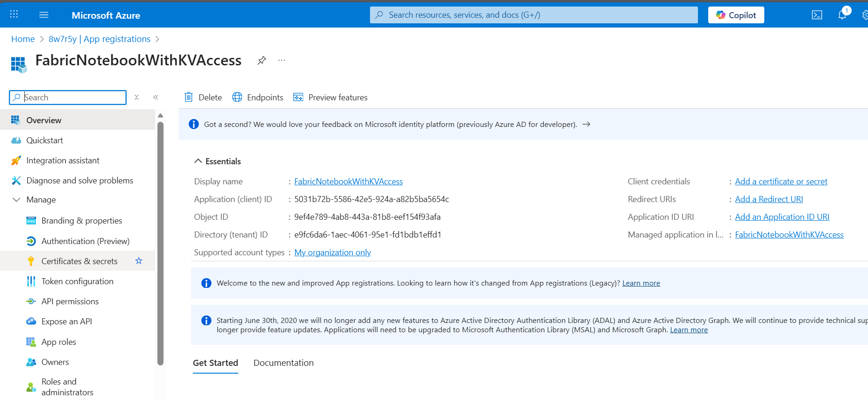Viewport: 868px width, 399px height.
Task: Focus the global search resources box
Action: tap(534, 15)
